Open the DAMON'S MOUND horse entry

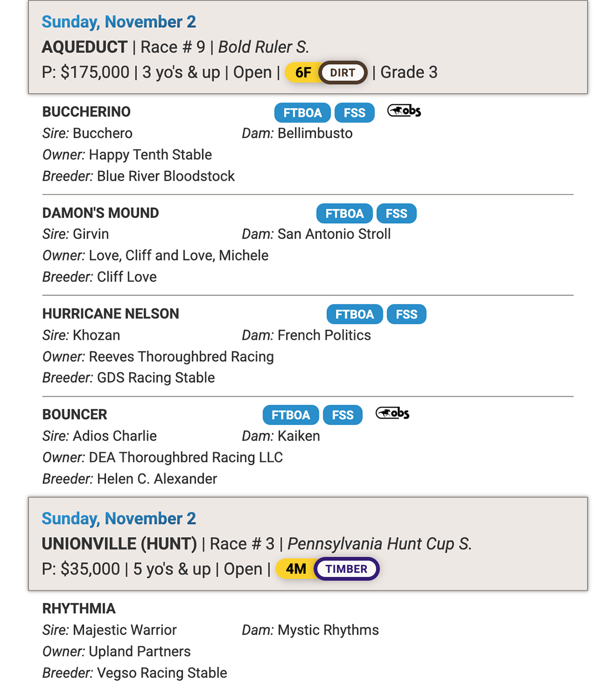click(101, 213)
